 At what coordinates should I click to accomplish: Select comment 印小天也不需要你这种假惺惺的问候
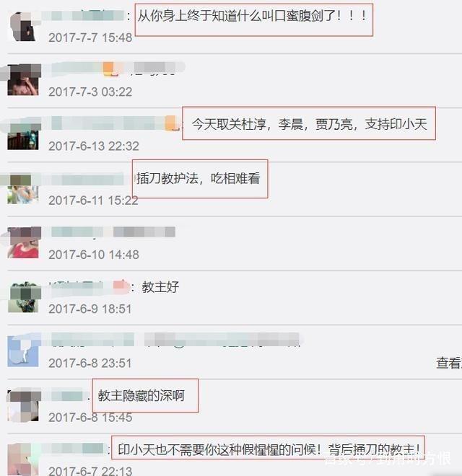click(x=269, y=449)
